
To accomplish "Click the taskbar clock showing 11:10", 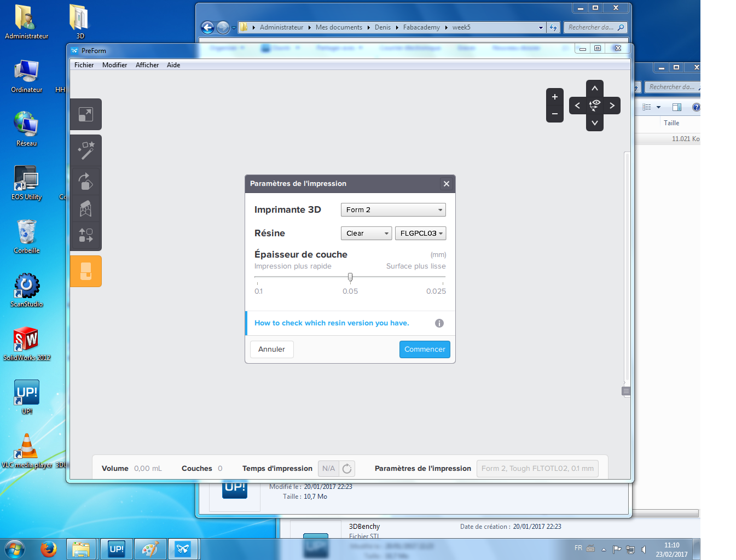I will pos(672,550).
